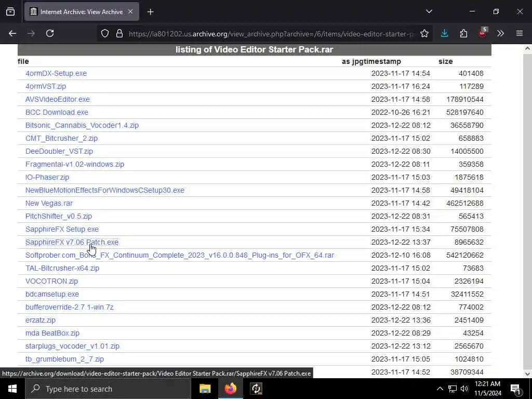The height and width of the screenshot is (399, 532).
Task: Open tracking protection shield icon
Action: [x=105, y=33]
